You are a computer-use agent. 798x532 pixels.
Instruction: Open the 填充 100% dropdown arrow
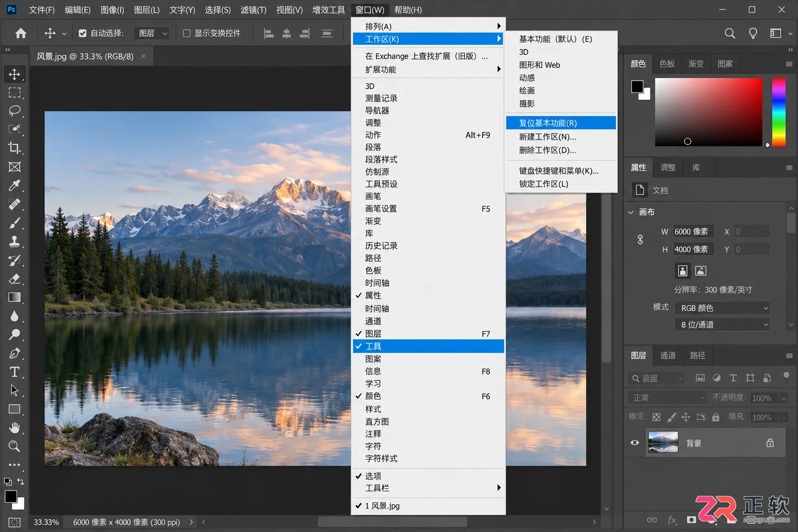pos(784,417)
